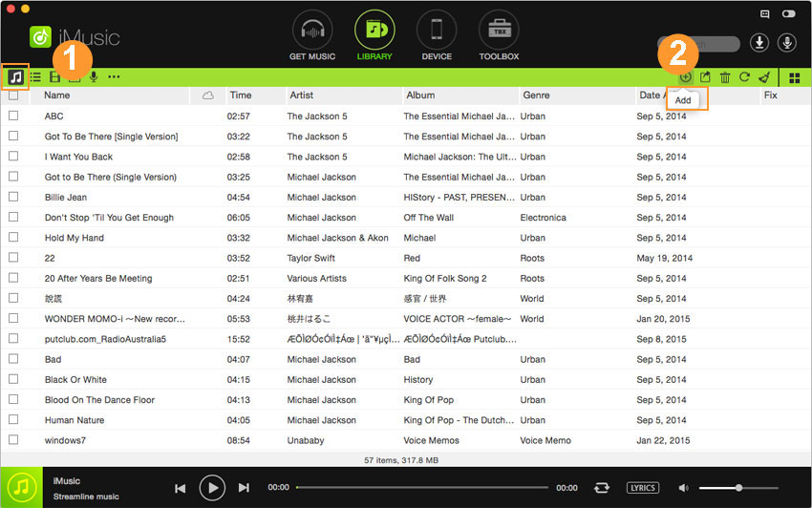Click the 57 items status text

click(401, 460)
